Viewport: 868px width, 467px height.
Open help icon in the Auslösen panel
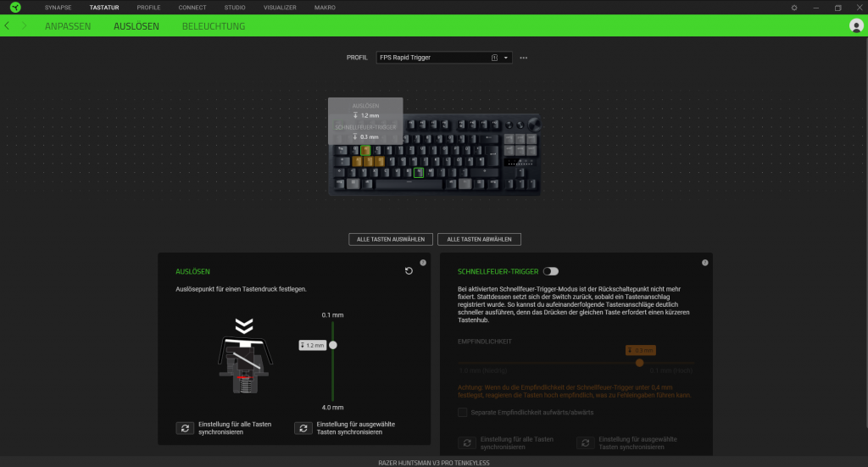[x=423, y=262]
